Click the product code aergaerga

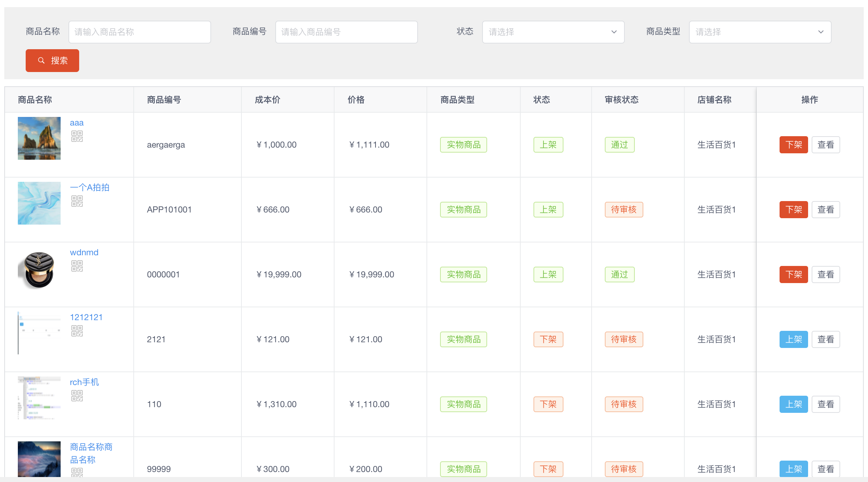(x=166, y=145)
